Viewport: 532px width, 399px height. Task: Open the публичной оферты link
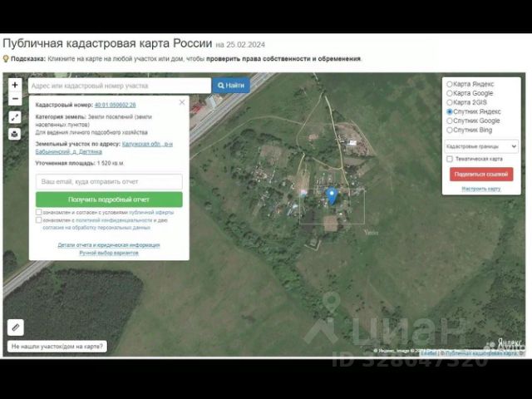click(x=151, y=213)
